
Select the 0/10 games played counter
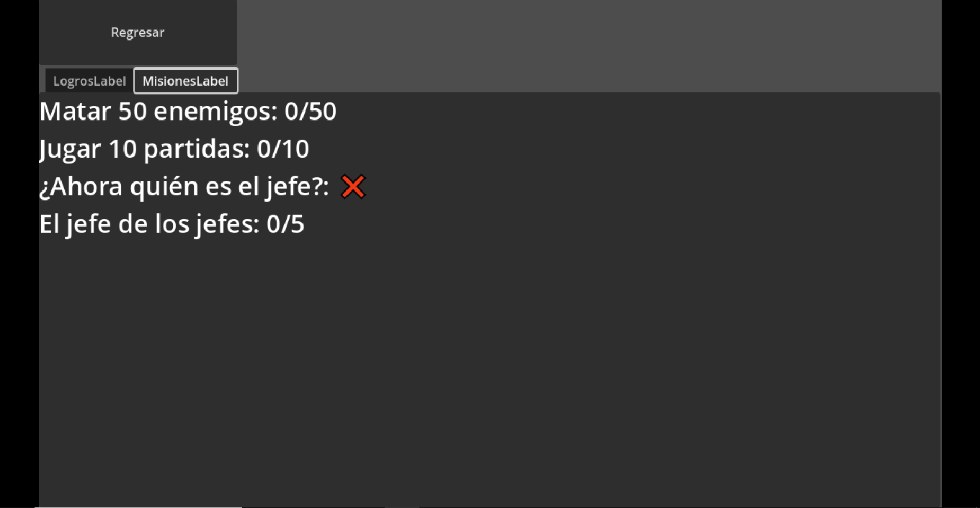(x=283, y=149)
